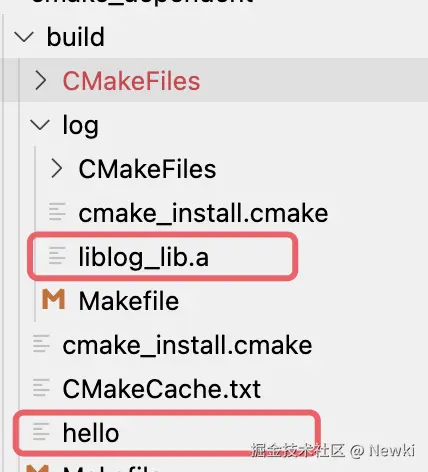Select the red highlighted CMakeFiles folder
Image resolution: width=428 pixels, height=472 pixels.
coord(131,81)
